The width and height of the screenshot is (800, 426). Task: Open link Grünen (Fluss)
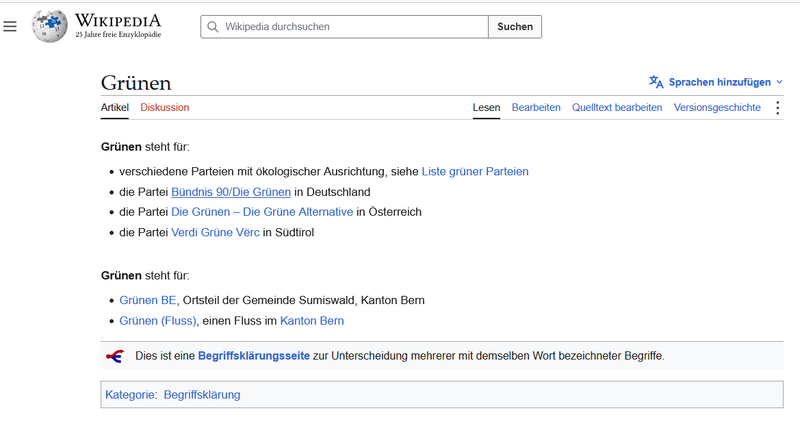click(x=158, y=321)
